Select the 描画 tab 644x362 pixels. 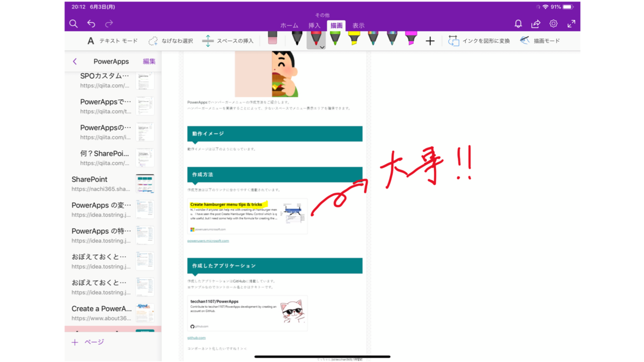(336, 26)
